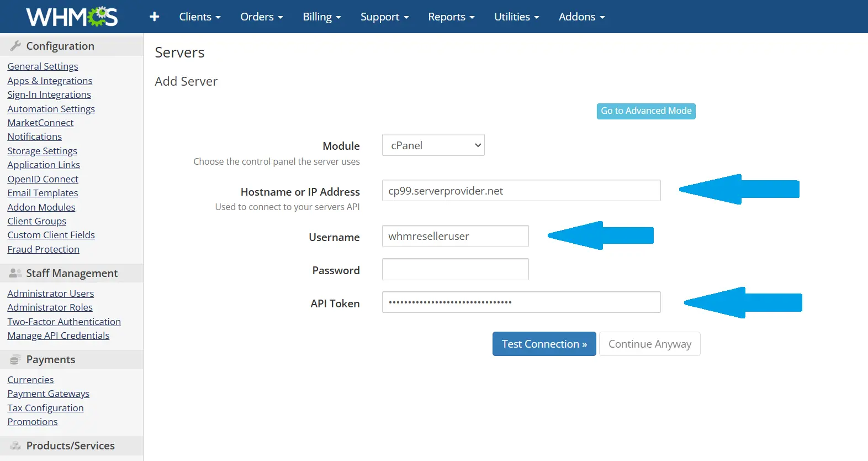Switch to Advanced Mode
Image resolution: width=868 pixels, height=461 pixels.
coord(645,111)
